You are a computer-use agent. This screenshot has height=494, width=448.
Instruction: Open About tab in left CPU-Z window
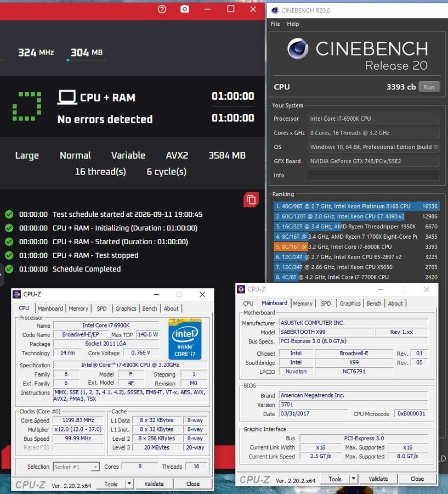[171, 308]
